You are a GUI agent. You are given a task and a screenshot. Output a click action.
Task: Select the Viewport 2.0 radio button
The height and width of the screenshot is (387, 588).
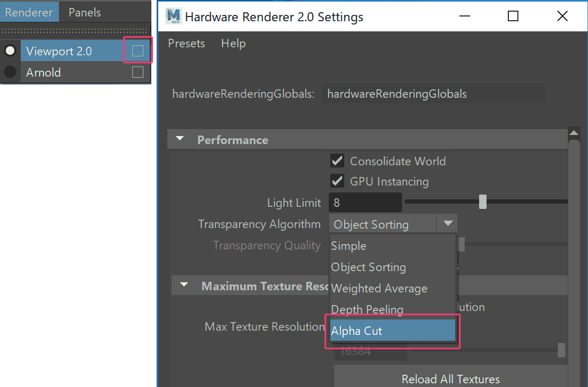[10, 51]
